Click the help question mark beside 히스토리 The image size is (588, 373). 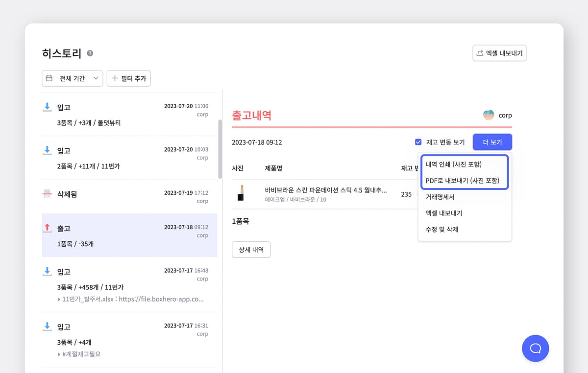point(90,53)
